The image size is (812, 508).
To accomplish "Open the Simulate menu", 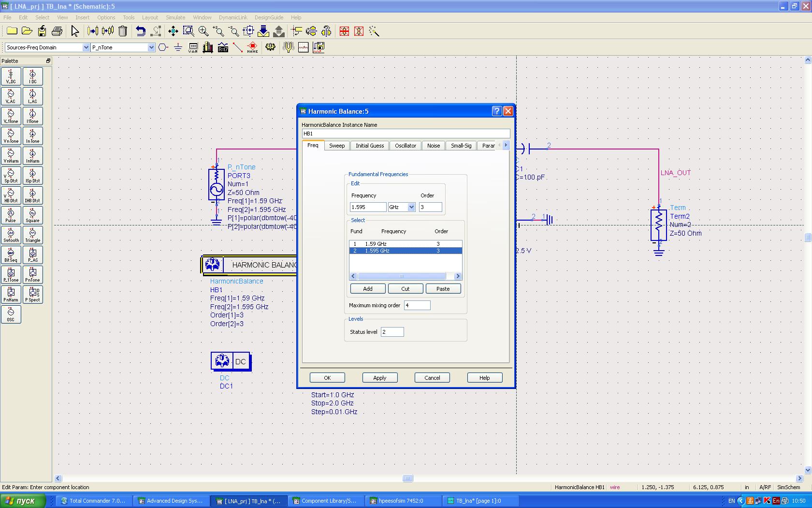I will click(x=175, y=17).
